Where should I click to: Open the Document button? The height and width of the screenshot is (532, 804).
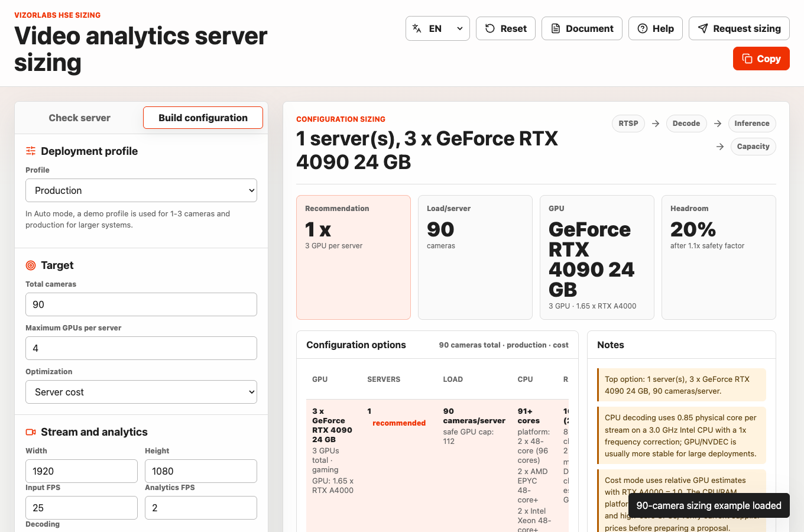click(x=582, y=28)
